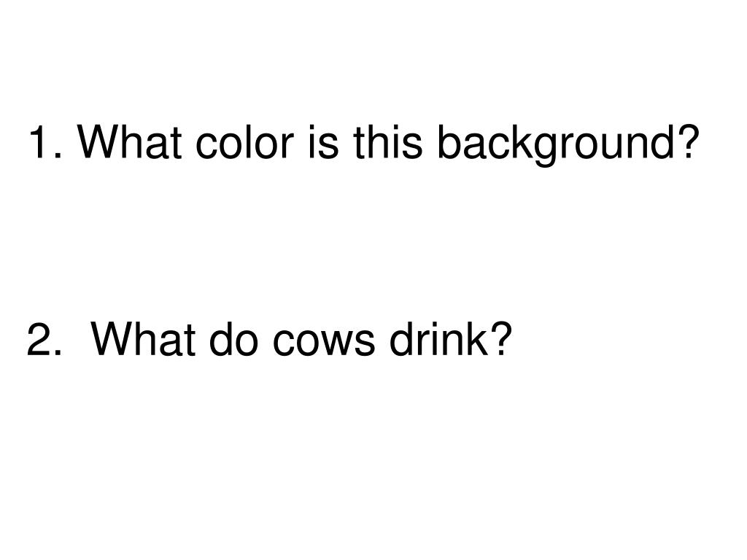The height and width of the screenshot is (560, 747).
Task: Select the word "background"
Action: click(556, 146)
